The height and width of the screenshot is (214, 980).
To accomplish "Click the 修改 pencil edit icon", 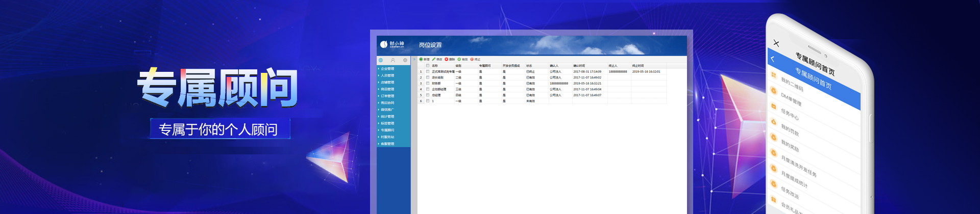I will click(x=434, y=60).
